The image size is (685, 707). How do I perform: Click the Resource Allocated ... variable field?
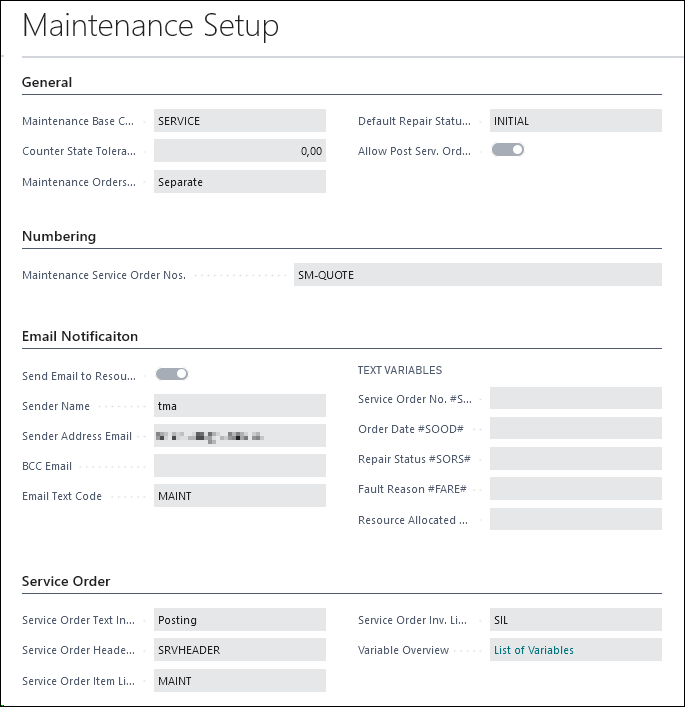(575, 519)
